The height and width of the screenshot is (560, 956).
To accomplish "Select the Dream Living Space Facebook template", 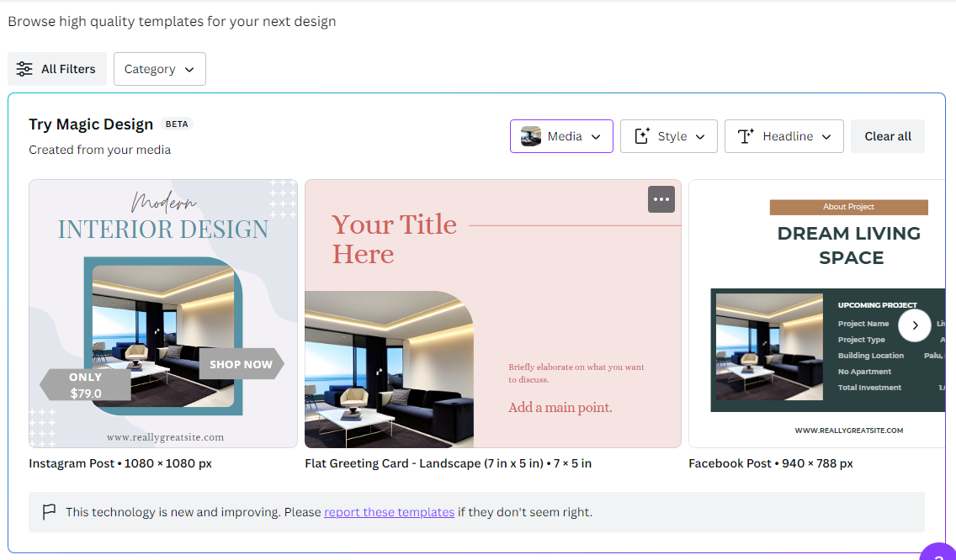I will coord(817,314).
